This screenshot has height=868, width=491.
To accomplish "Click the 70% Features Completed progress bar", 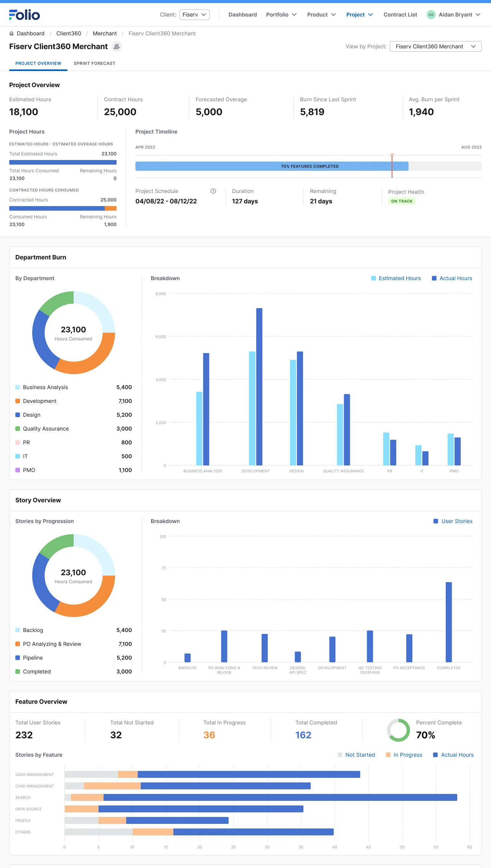I will pos(272,166).
